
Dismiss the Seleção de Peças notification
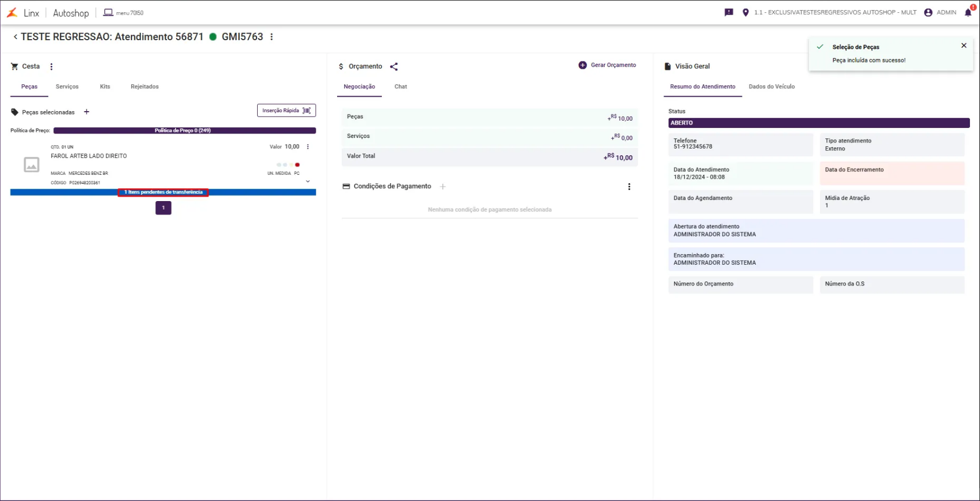[x=964, y=46]
